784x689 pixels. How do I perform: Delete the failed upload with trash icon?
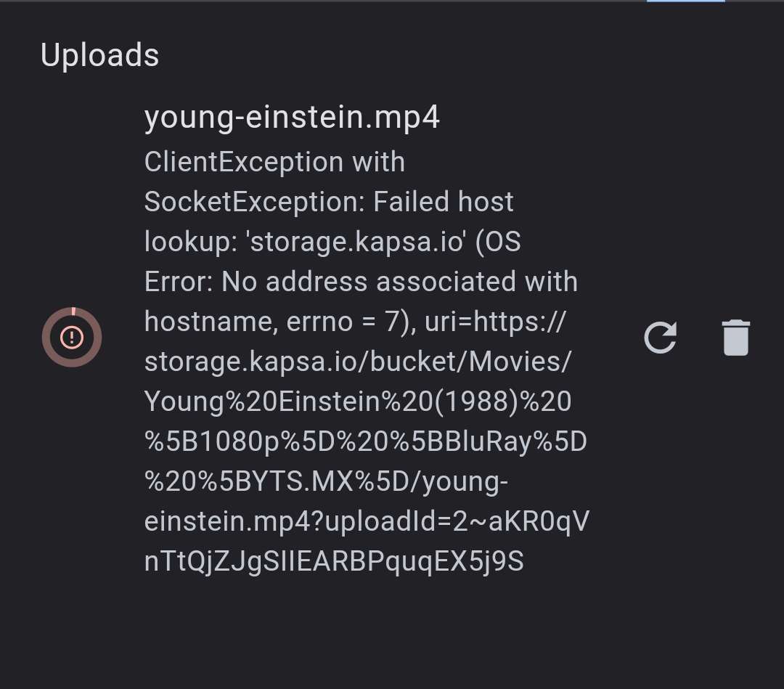[736, 338]
